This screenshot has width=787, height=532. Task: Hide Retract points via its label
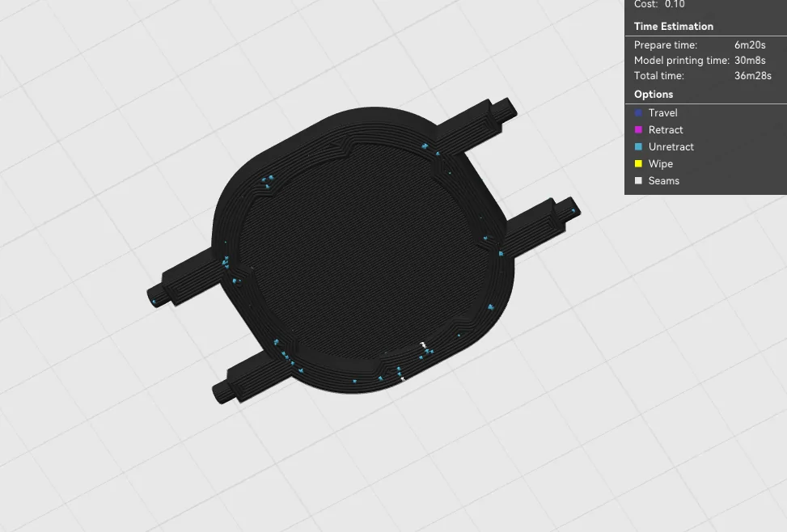666,130
